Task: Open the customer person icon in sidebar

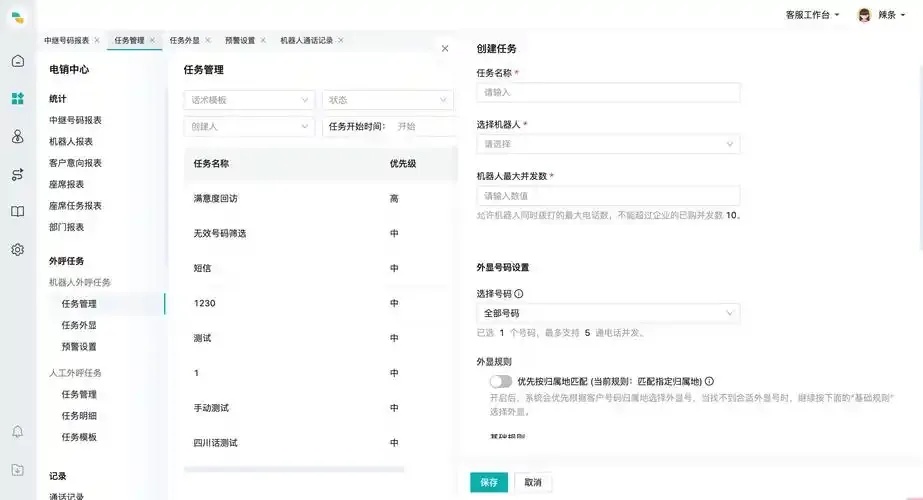Action: (x=18, y=137)
